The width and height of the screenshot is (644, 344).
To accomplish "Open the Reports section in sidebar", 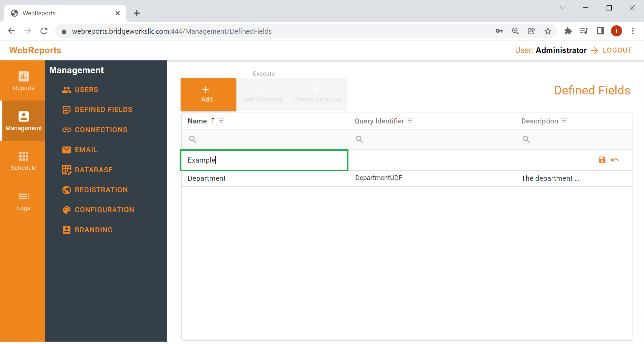I will [x=23, y=81].
